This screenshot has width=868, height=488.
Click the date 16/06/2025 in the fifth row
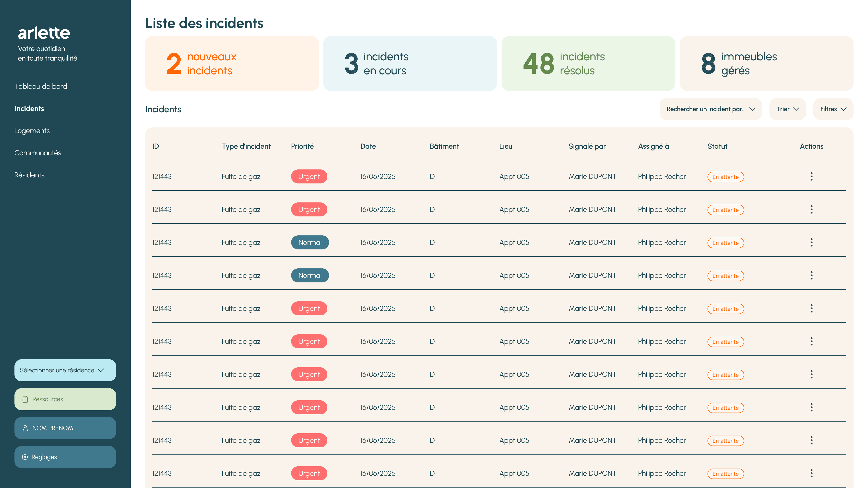pyautogui.click(x=378, y=308)
